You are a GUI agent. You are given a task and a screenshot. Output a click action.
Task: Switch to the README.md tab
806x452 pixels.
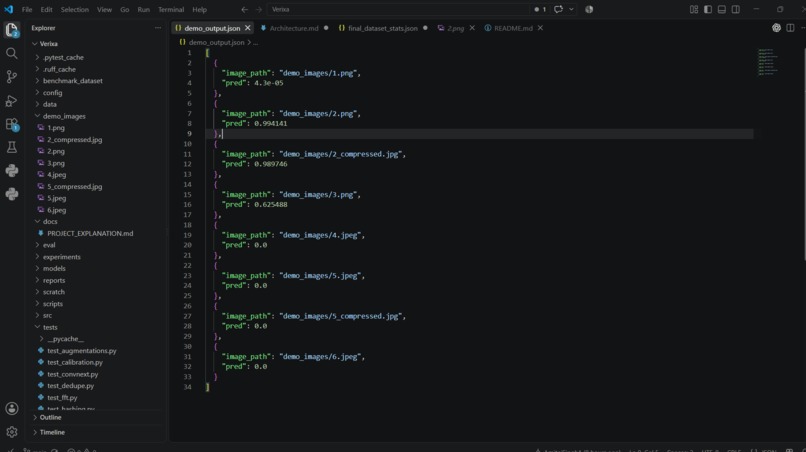[513, 28]
